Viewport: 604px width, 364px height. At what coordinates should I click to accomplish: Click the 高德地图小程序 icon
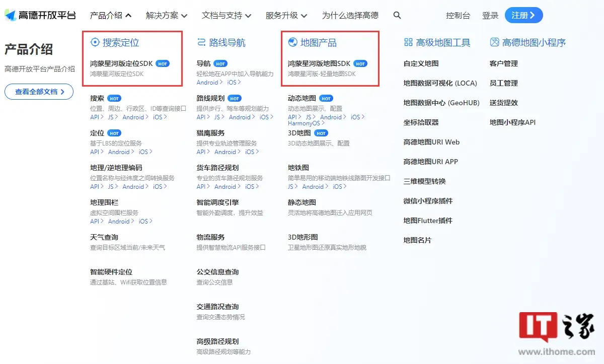tap(494, 42)
